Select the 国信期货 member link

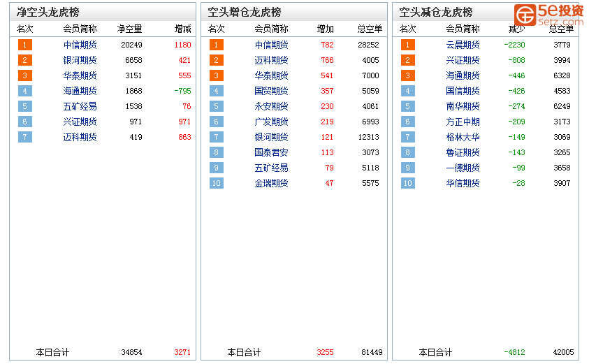pyautogui.click(x=463, y=92)
